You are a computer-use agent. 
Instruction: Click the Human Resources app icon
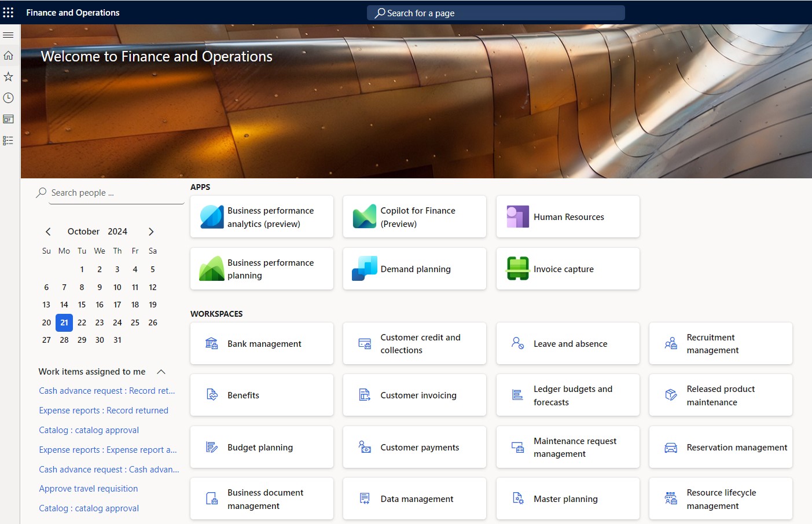(x=518, y=217)
